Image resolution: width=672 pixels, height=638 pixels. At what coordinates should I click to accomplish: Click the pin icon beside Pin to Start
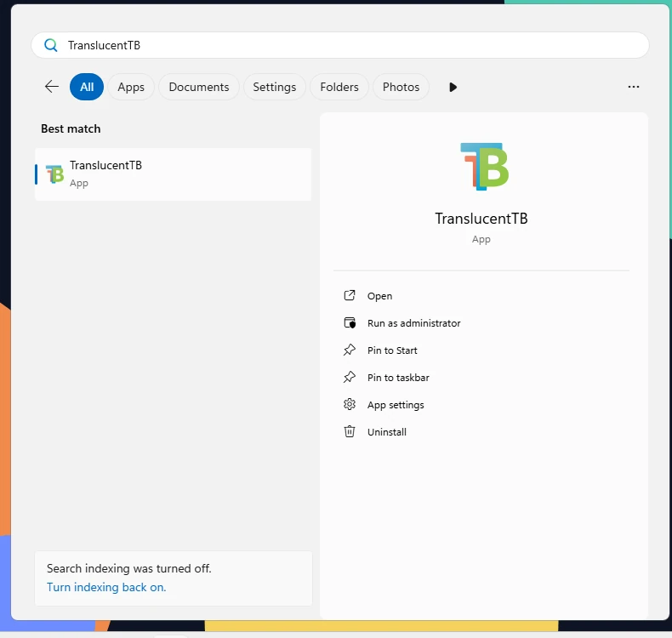point(350,350)
